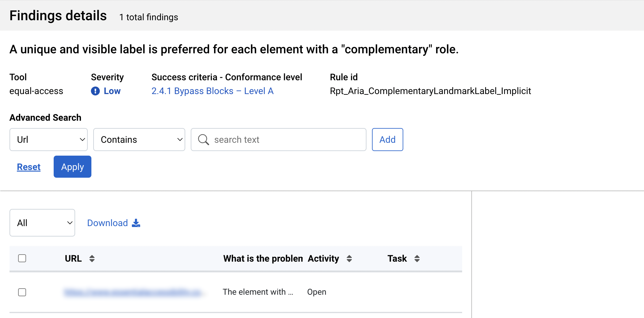Focus the search text input field
Screen dimensions: 644x318
click(278, 140)
